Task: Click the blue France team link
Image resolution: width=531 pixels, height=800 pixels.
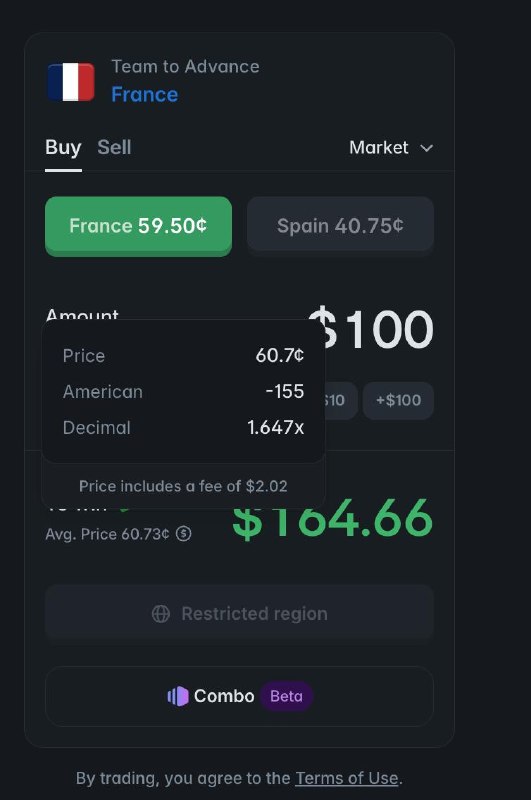Action: coord(145,94)
